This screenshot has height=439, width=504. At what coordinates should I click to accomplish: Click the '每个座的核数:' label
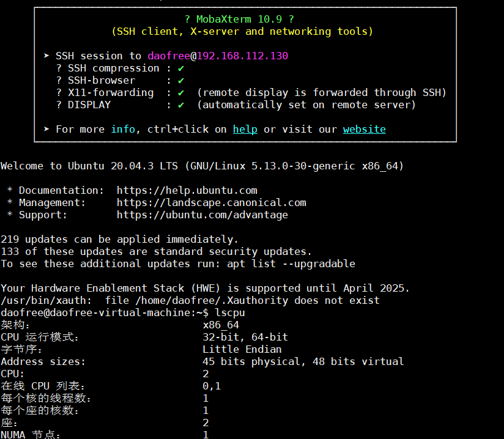point(40,410)
